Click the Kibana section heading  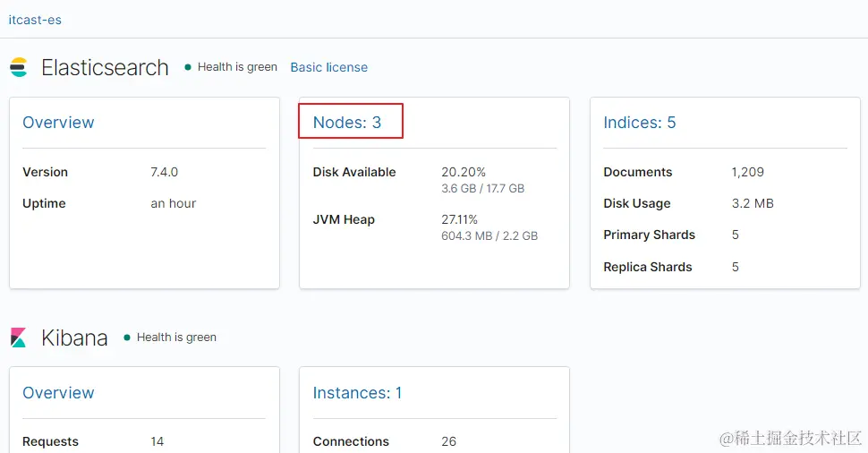click(75, 338)
